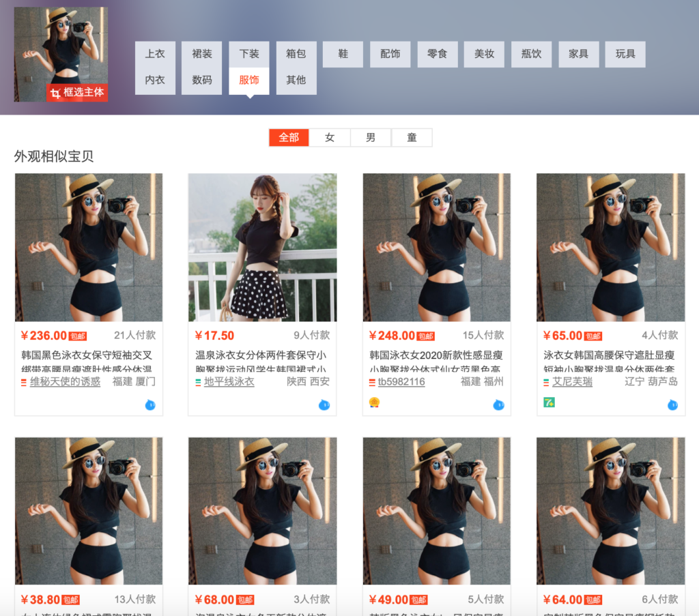Switch filter to 童 category
Viewport: 699px width, 616px height.
point(412,137)
